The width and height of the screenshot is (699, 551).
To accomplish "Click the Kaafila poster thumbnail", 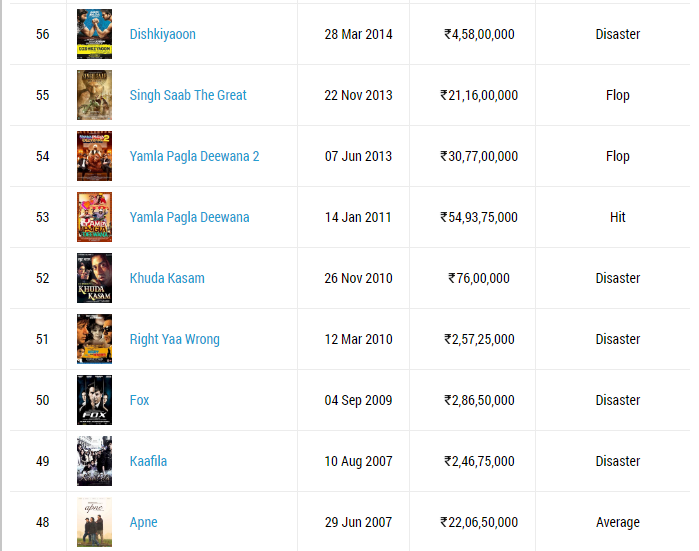I will [x=95, y=461].
